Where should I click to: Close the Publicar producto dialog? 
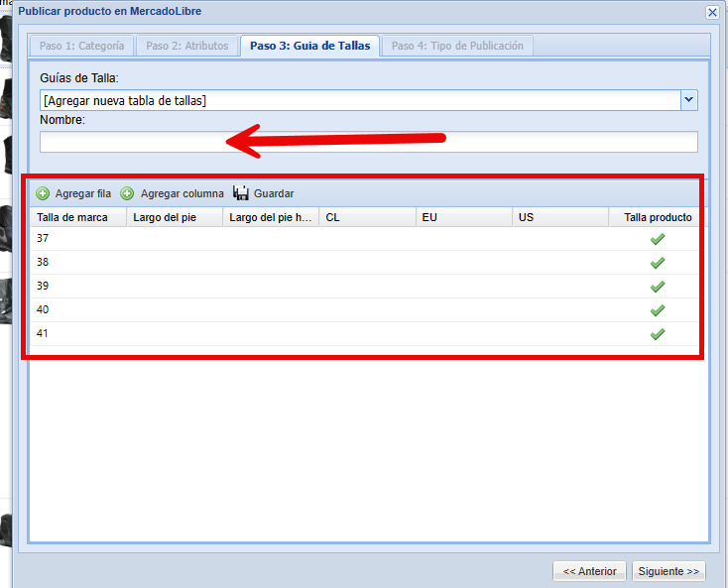click(x=712, y=12)
